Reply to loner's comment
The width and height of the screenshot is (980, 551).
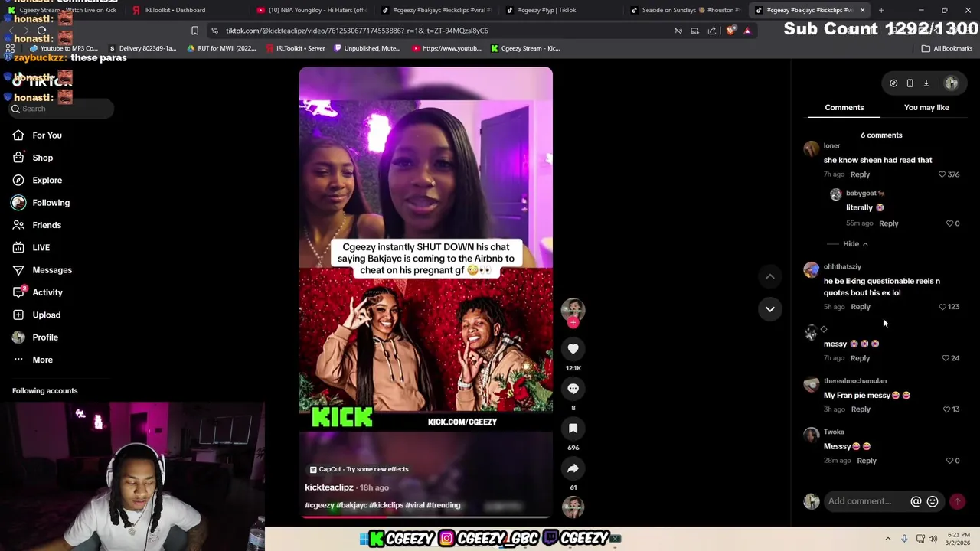point(860,174)
